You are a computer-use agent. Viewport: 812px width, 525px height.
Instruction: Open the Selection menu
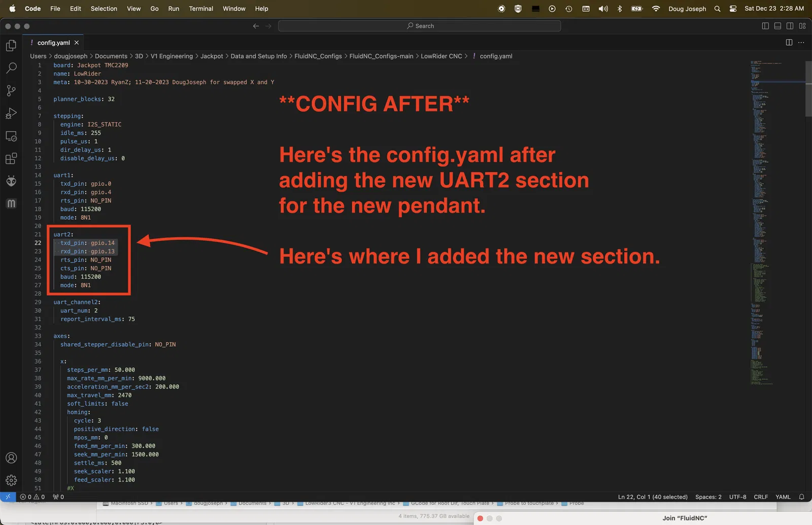pyautogui.click(x=104, y=9)
